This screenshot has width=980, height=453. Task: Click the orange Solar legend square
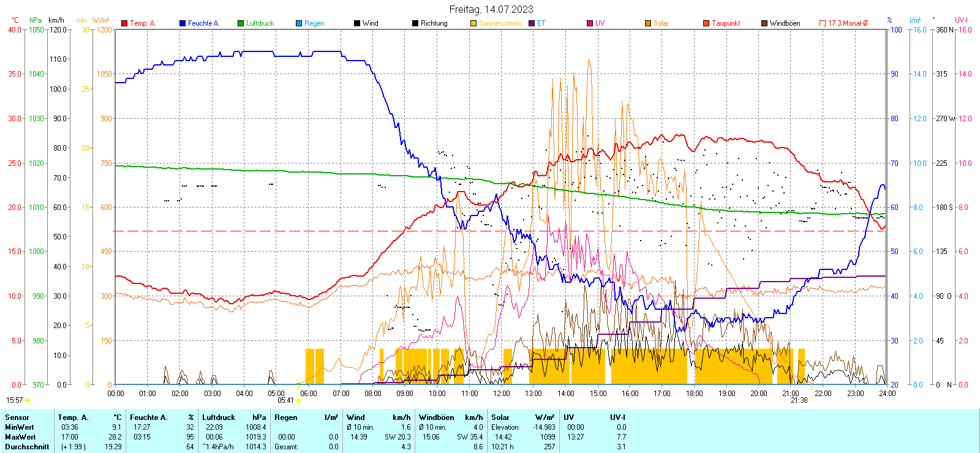tap(648, 23)
